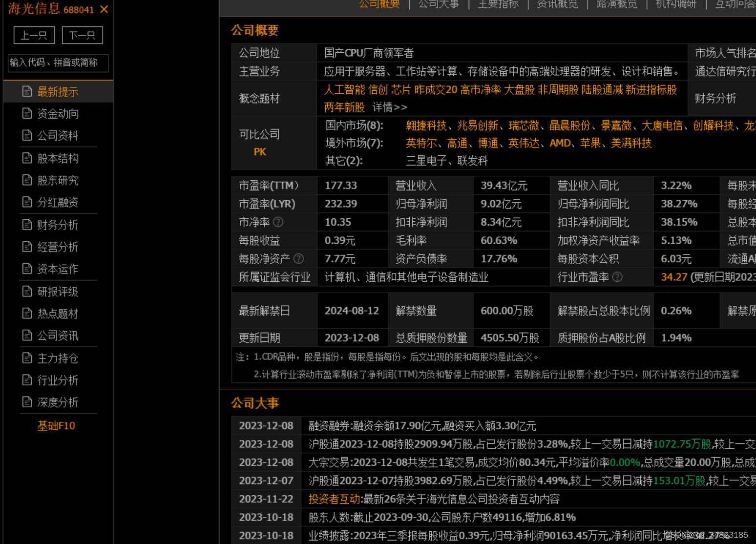The width and height of the screenshot is (756, 544).
Task: Click document icon beside 股东研究
Action: (27, 180)
